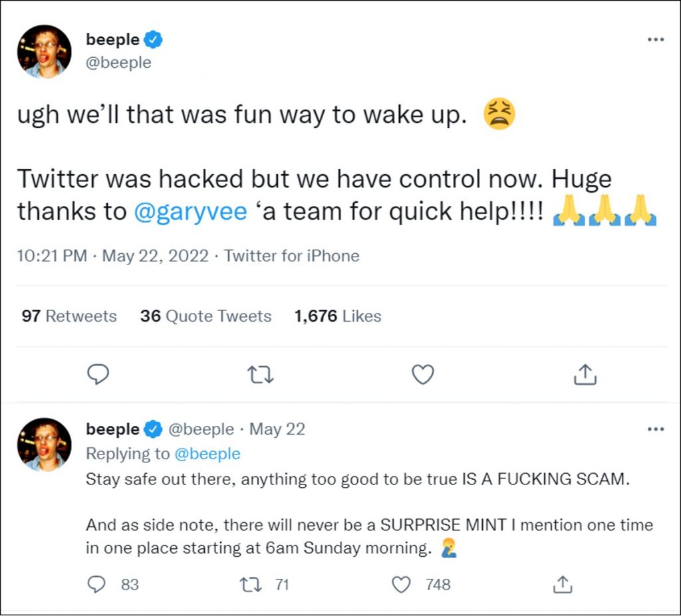This screenshot has height=616, width=681.
Task: Reply to the main beeple tweet
Action: (98, 375)
